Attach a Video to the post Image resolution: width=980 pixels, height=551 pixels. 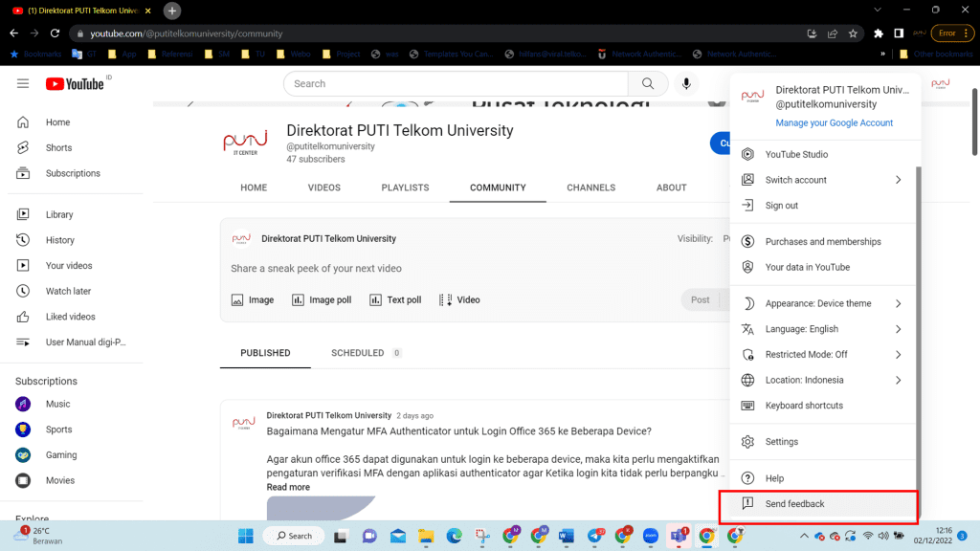click(x=459, y=300)
